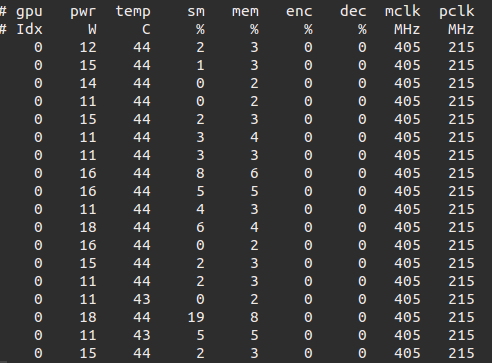Click the sm value 6

200,227
